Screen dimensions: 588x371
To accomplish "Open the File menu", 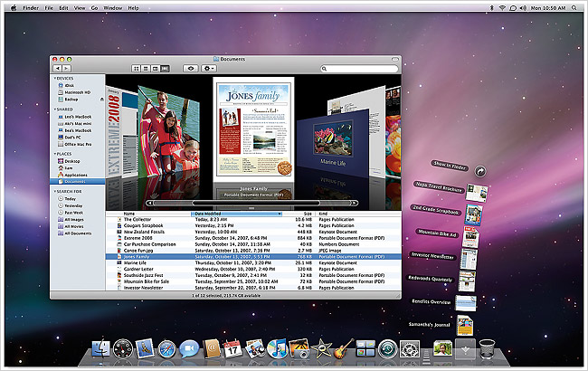I will click(x=49, y=7).
